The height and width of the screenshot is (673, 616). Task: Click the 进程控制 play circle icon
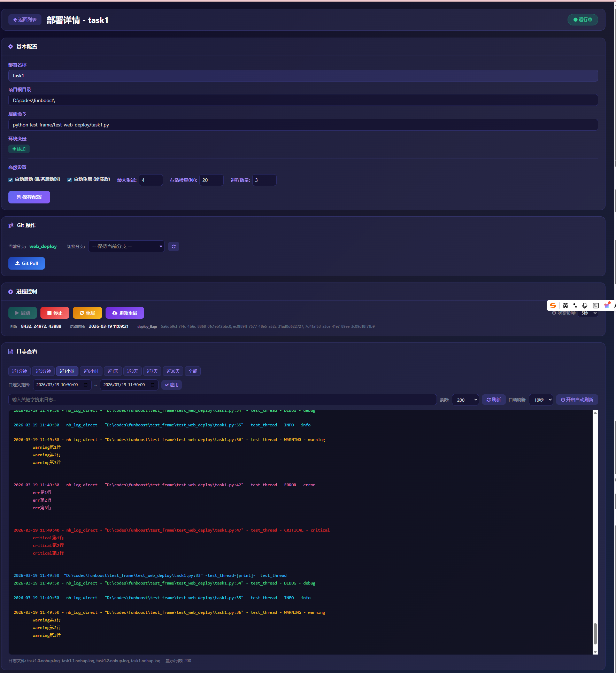11,292
